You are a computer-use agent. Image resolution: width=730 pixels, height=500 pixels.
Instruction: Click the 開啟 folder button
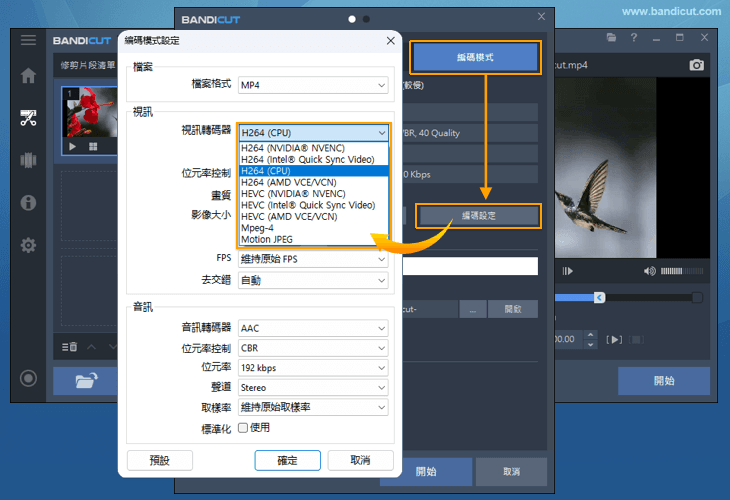[513, 309]
